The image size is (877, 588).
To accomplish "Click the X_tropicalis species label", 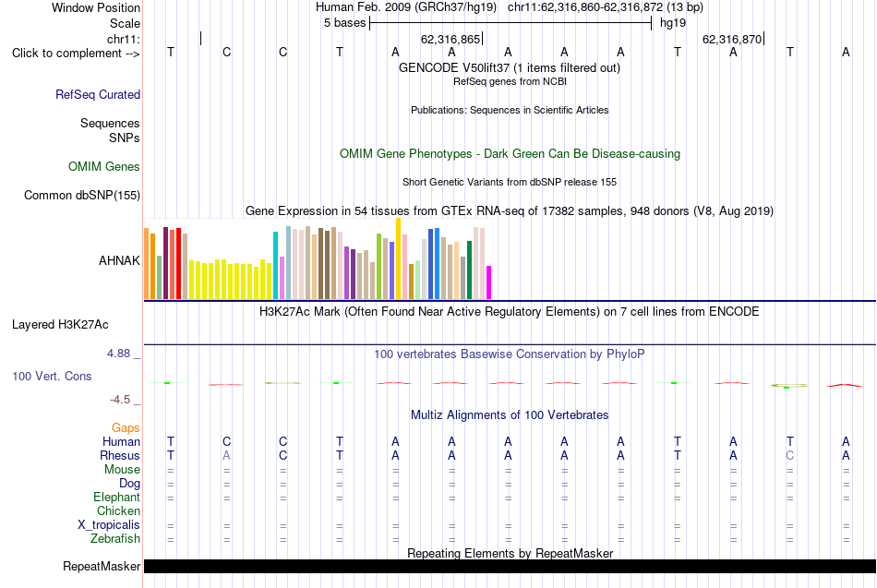I will point(109,525).
